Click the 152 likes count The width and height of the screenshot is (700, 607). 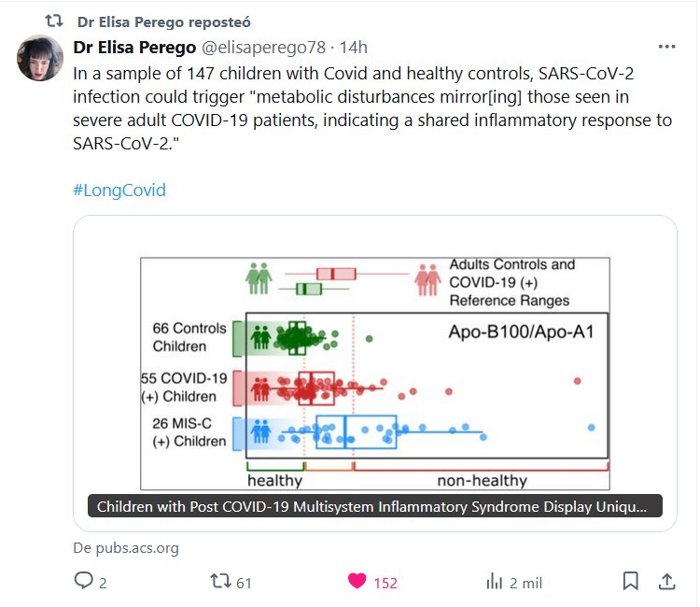click(385, 583)
